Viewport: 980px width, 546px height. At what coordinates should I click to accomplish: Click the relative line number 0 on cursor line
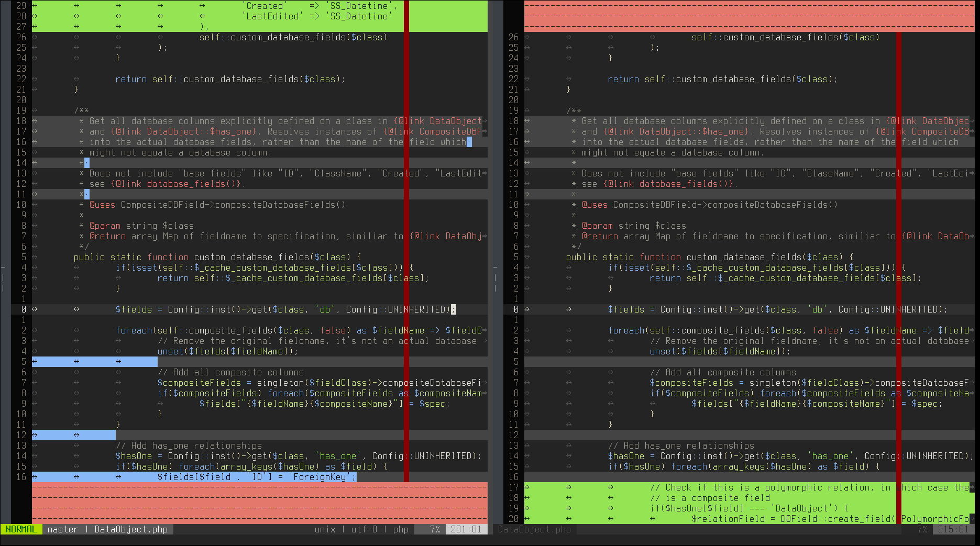click(24, 309)
